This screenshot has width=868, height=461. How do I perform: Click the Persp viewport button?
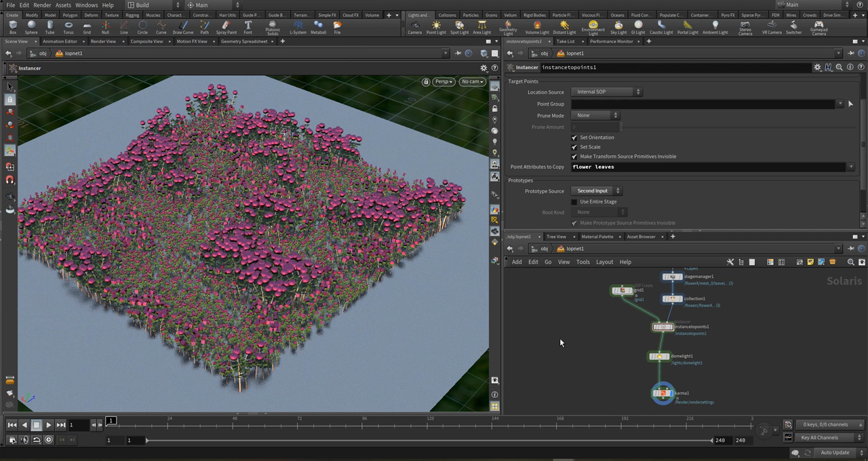point(443,82)
